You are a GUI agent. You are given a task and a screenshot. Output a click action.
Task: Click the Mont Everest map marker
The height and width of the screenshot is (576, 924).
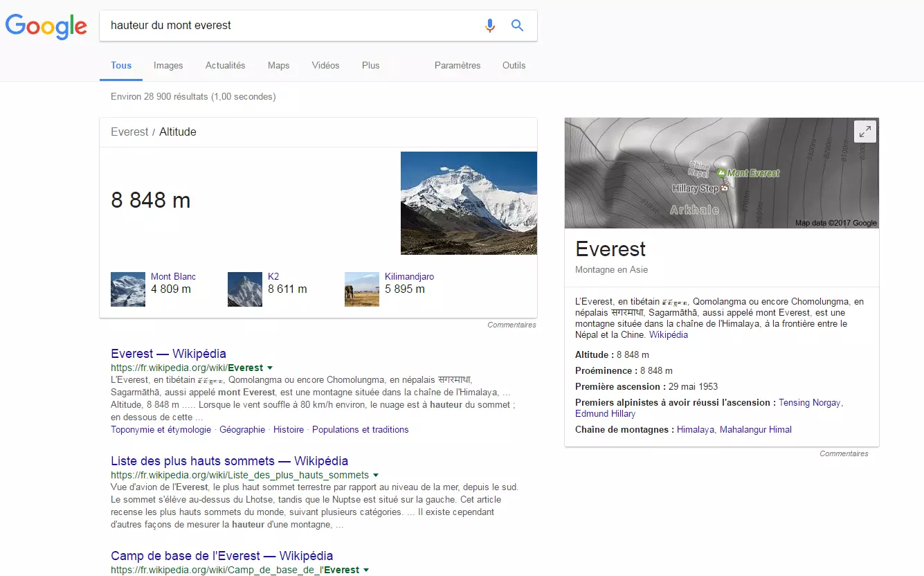[721, 172]
